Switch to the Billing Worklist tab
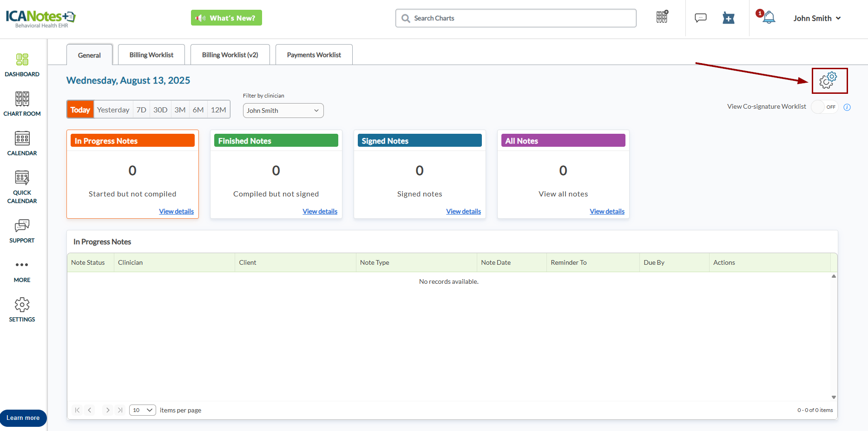This screenshot has width=868, height=431. point(151,55)
